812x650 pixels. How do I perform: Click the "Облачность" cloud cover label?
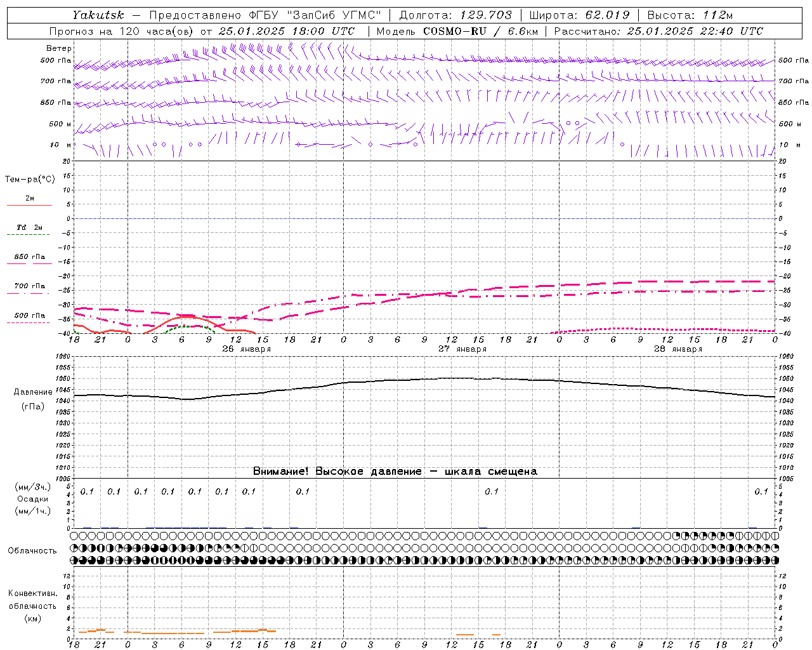(x=32, y=550)
